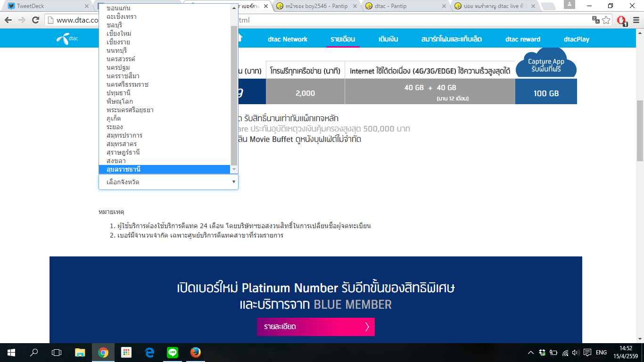Open the Chrome user profile button

(x=570, y=5)
